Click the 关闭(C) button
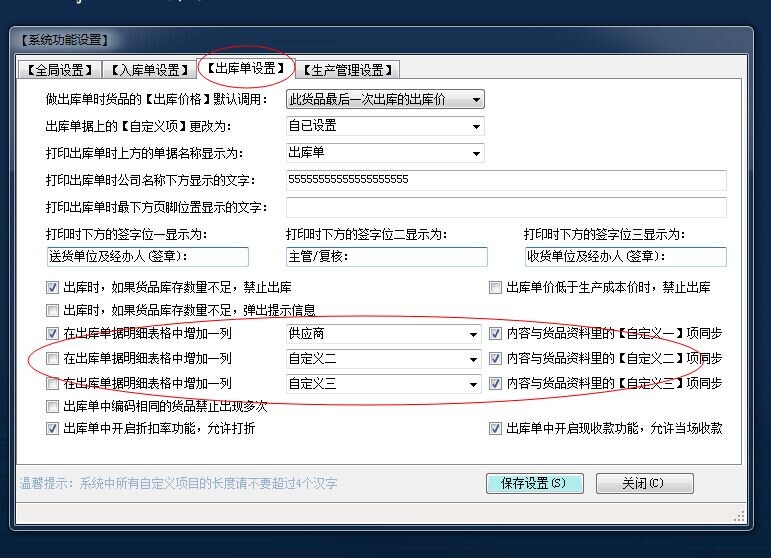Viewport: 771px width, 558px height. tap(644, 483)
